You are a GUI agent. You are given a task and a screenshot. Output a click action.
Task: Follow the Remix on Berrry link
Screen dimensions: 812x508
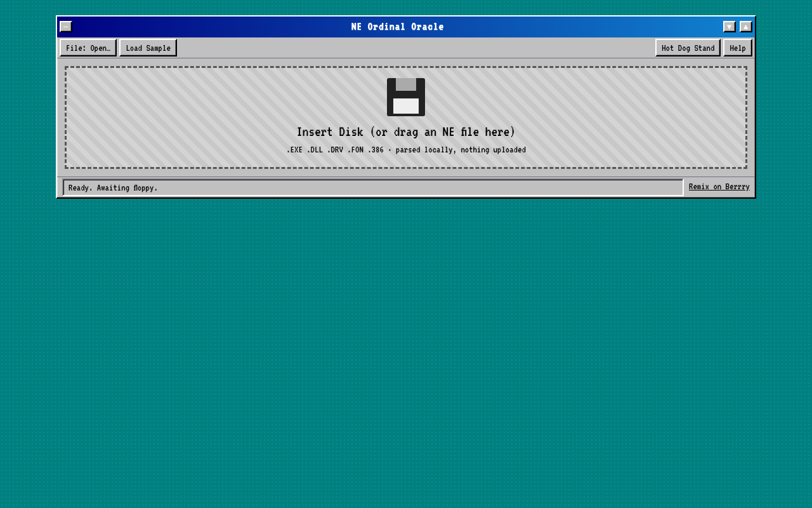pyautogui.click(x=719, y=187)
